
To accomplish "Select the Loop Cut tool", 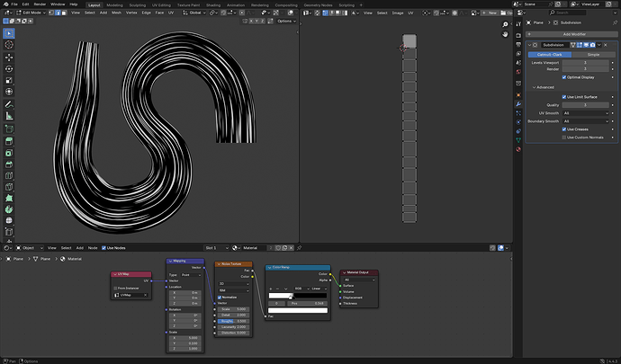I will pyautogui.click(x=9, y=175).
